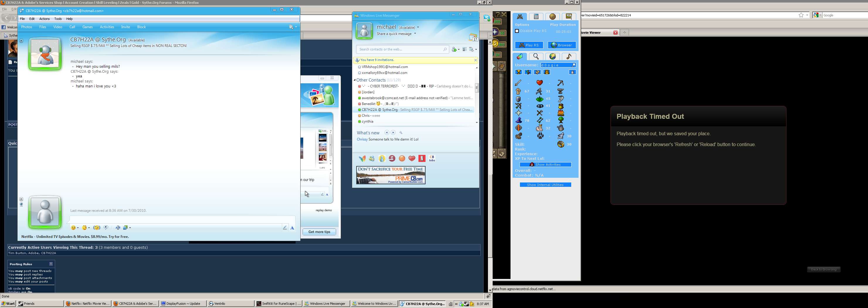Click Show Internal Utilities button

point(545,185)
